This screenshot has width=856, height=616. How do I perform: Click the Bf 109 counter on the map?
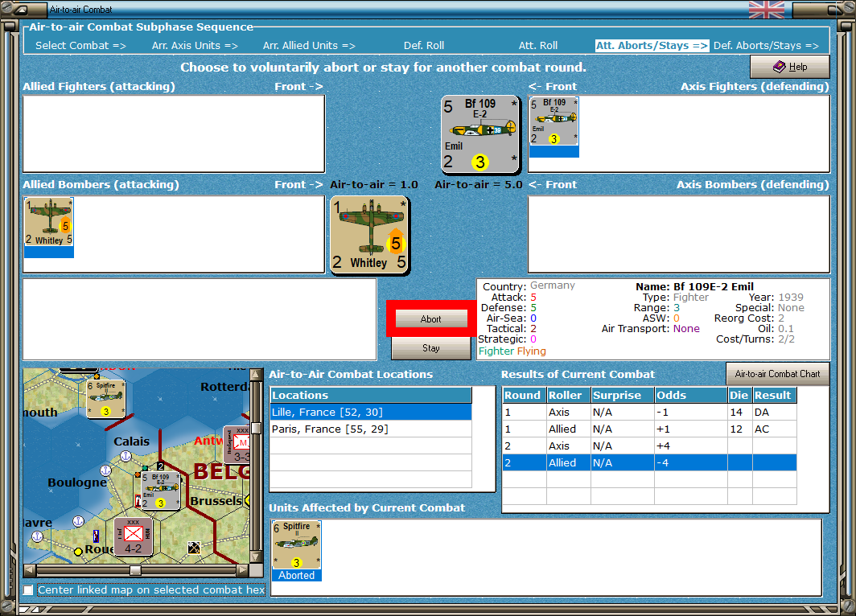click(160, 491)
